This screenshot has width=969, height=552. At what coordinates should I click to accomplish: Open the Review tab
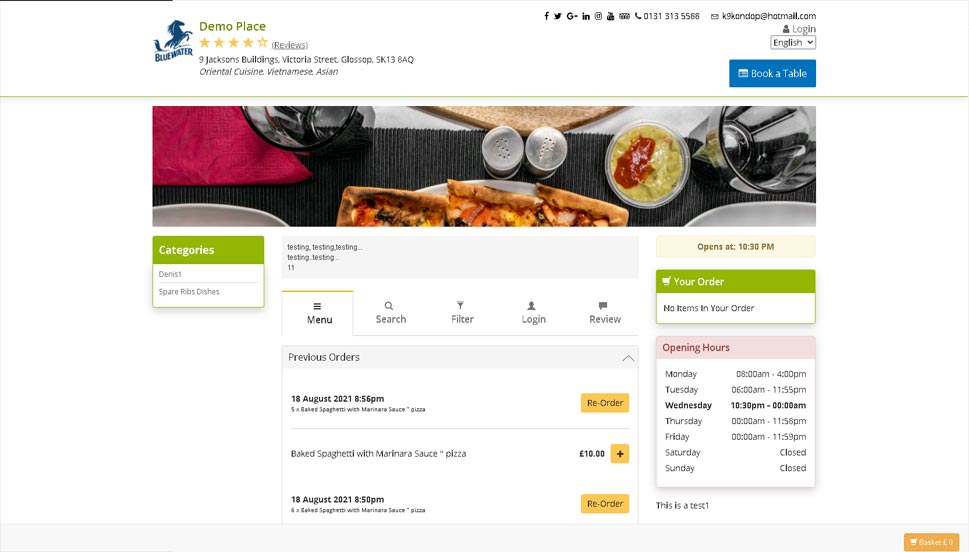(604, 313)
